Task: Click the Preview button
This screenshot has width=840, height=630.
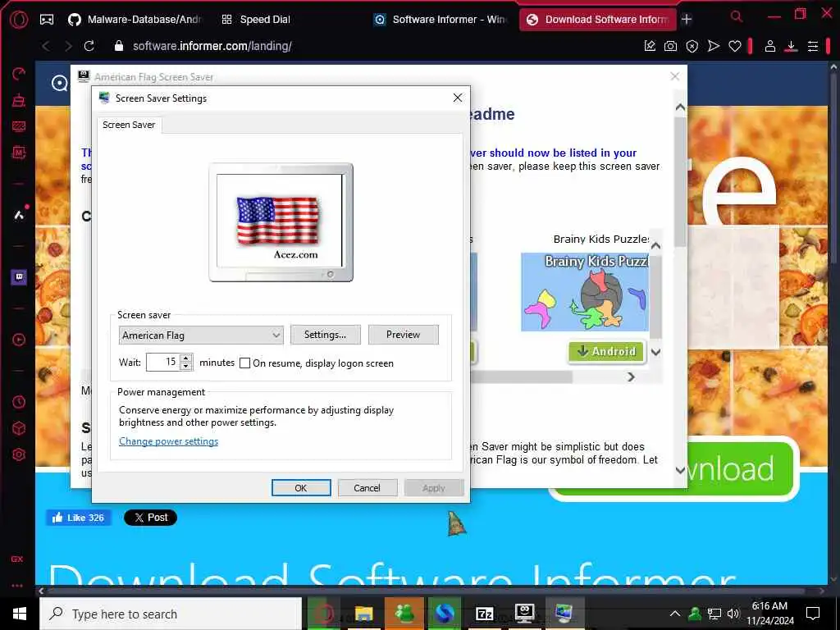Action: coord(404,335)
